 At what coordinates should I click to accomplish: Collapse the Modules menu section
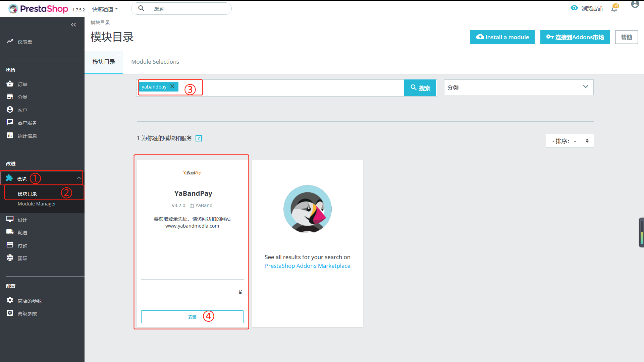tap(78, 178)
